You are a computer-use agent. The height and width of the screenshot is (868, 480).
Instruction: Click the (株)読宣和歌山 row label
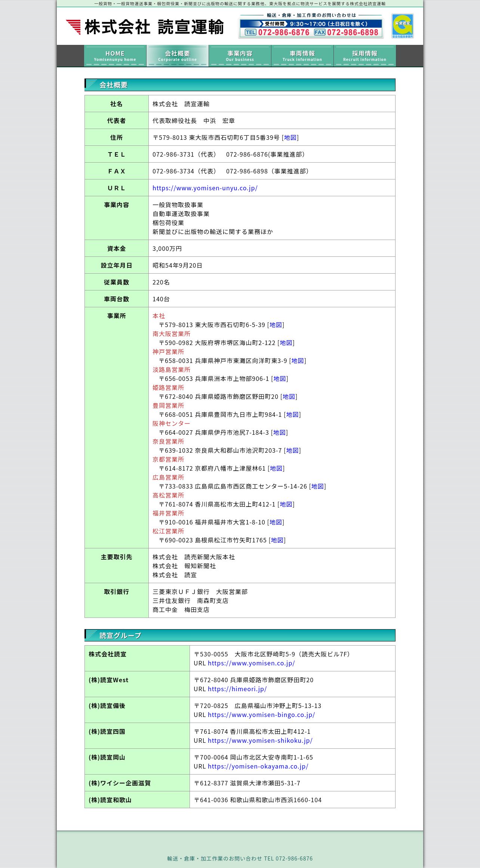tap(110, 800)
